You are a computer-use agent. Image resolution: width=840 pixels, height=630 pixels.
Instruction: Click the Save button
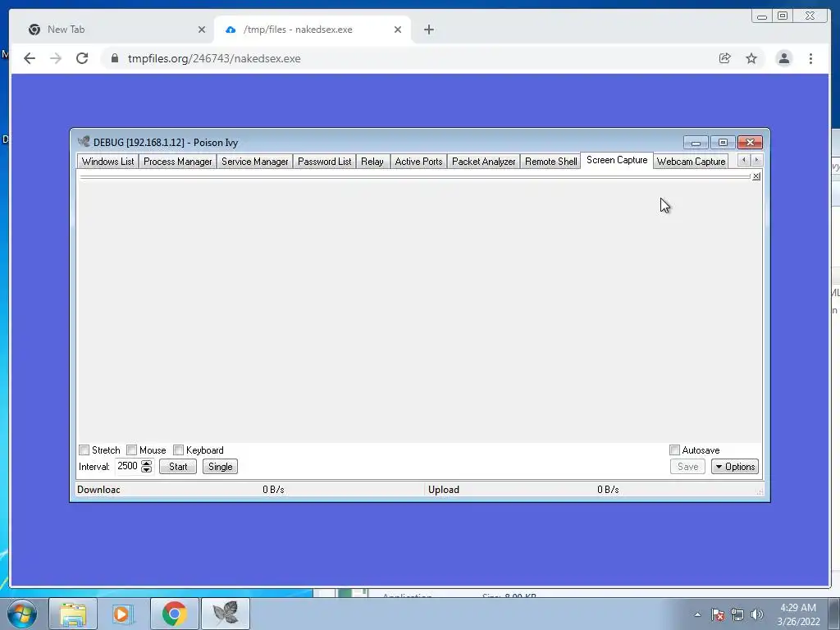[x=688, y=467]
